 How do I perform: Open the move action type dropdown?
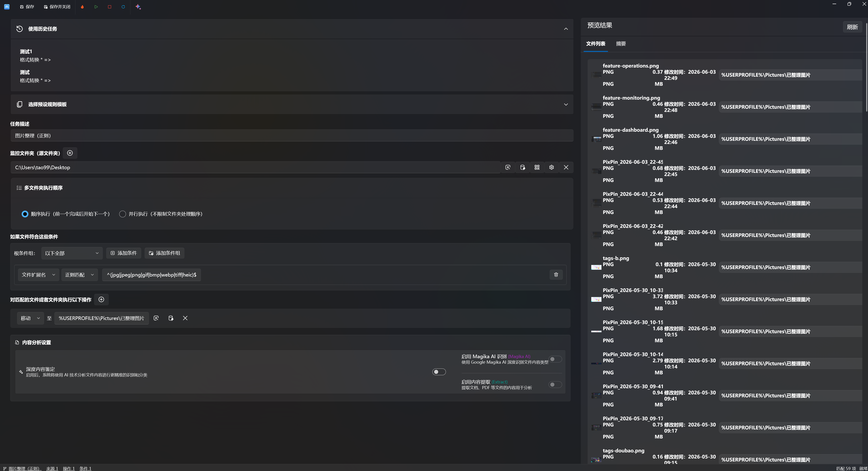click(x=30, y=318)
